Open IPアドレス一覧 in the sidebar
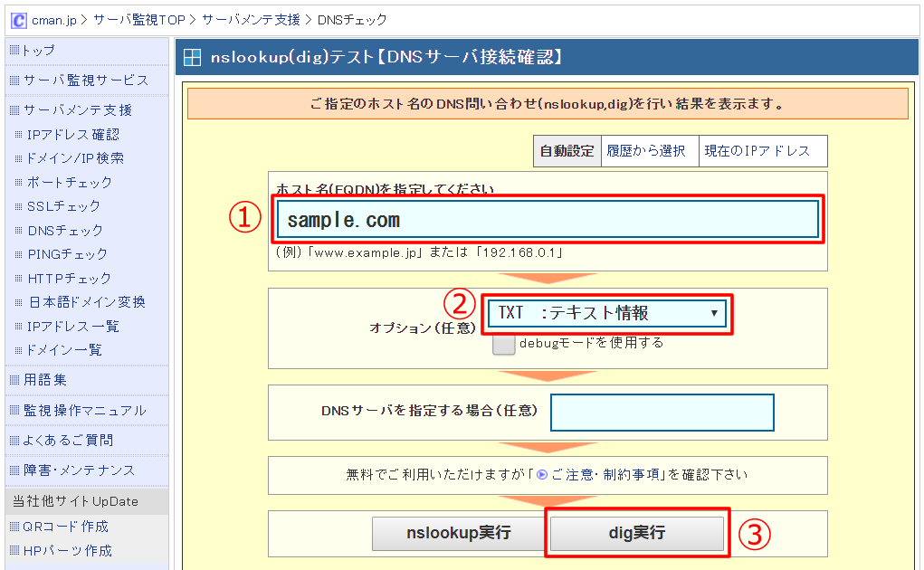The image size is (924, 570). (x=73, y=327)
